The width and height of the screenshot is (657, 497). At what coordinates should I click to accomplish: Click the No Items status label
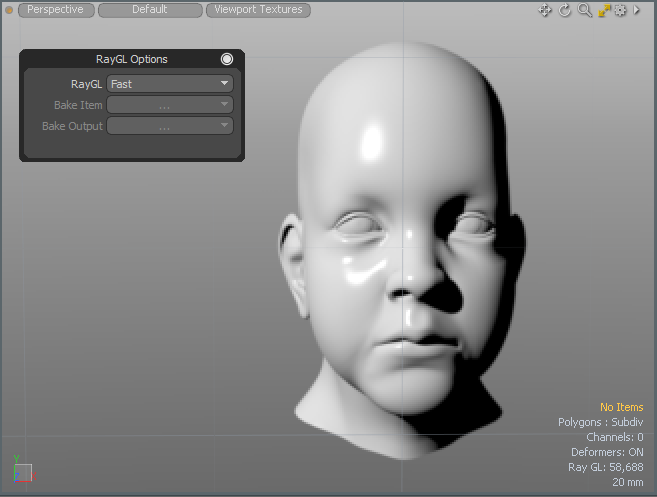coord(621,407)
